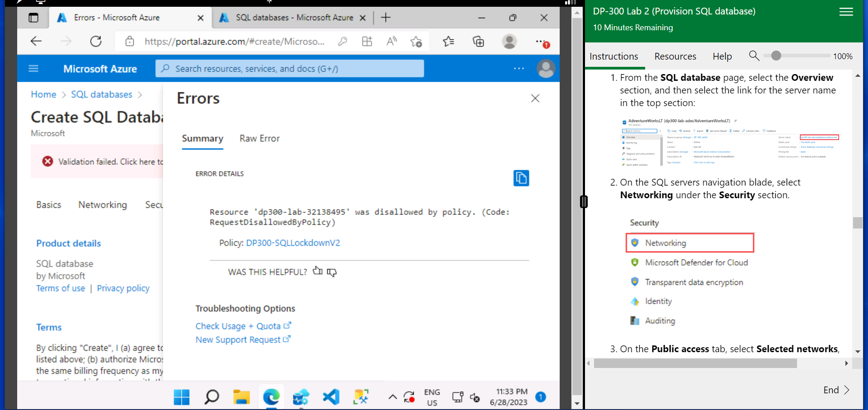
Task: Copy error details with the clipboard icon
Action: pyautogui.click(x=521, y=178)
